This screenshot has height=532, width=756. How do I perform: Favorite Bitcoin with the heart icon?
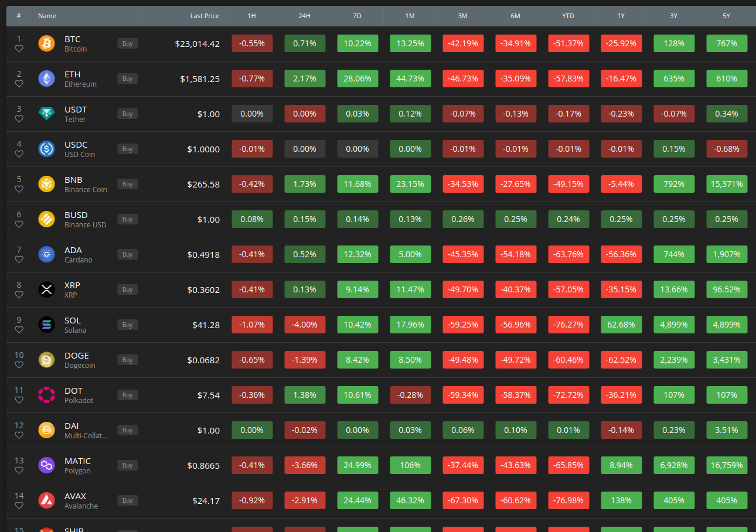[19, 49]
